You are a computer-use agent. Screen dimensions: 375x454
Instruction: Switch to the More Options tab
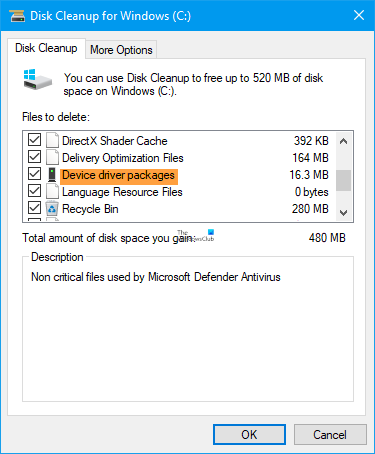click(121, 50)
